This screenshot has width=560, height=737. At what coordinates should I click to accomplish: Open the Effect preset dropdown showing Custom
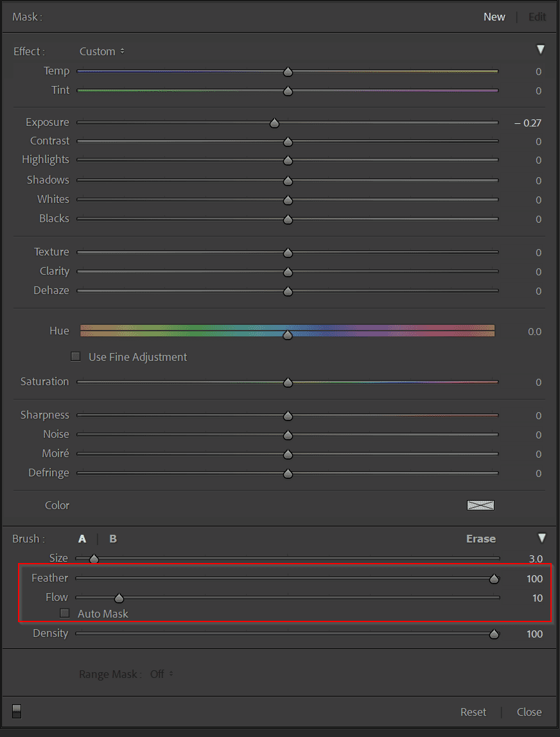click(101, 51)
